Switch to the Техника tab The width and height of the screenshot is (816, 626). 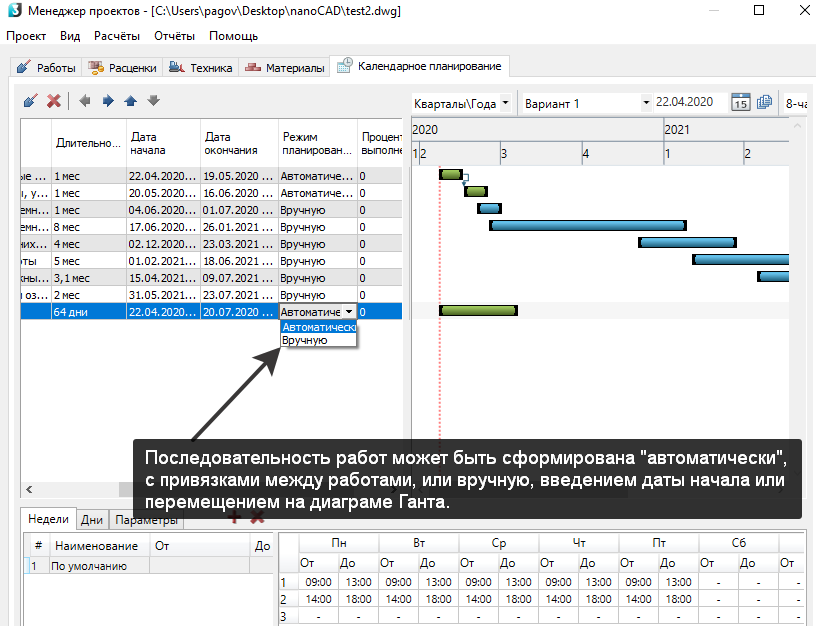201,68
